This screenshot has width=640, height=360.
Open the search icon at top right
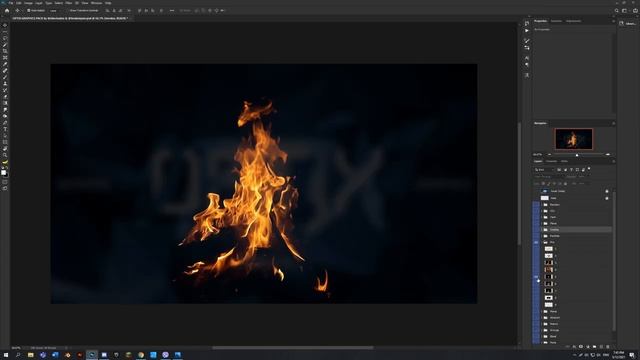click(x=617, y=11)
